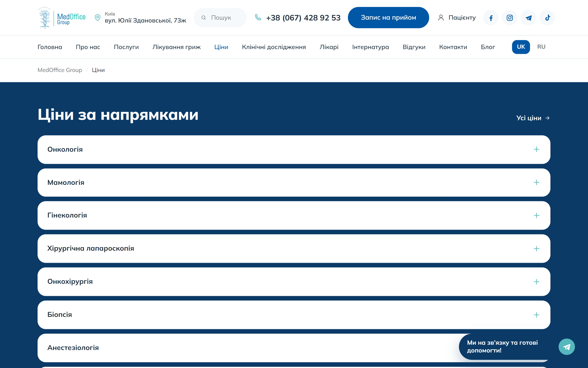Expand the Анестезіологія section
Image resolution: width=588 pixels, height=368 pixels.
[294, 348]
